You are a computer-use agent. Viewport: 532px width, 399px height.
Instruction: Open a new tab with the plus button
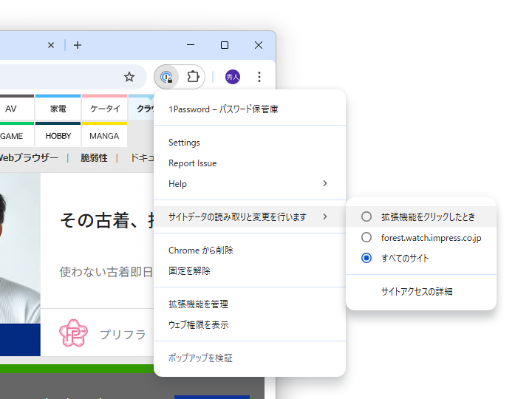point(78,45)
